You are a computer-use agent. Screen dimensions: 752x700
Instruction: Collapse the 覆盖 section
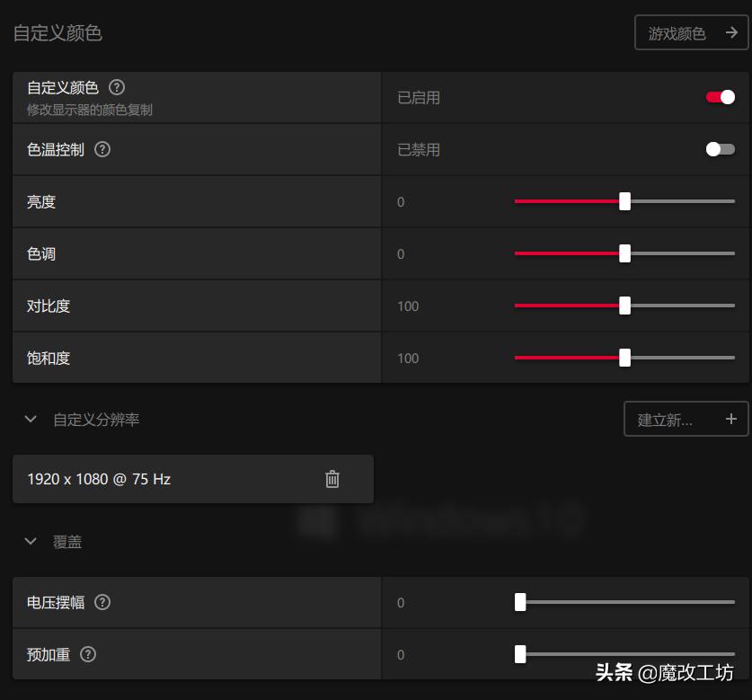30,542
